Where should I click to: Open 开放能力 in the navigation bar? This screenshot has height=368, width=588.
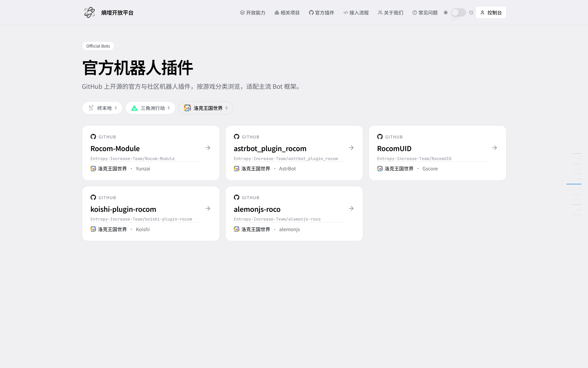(x=252, y=13)
